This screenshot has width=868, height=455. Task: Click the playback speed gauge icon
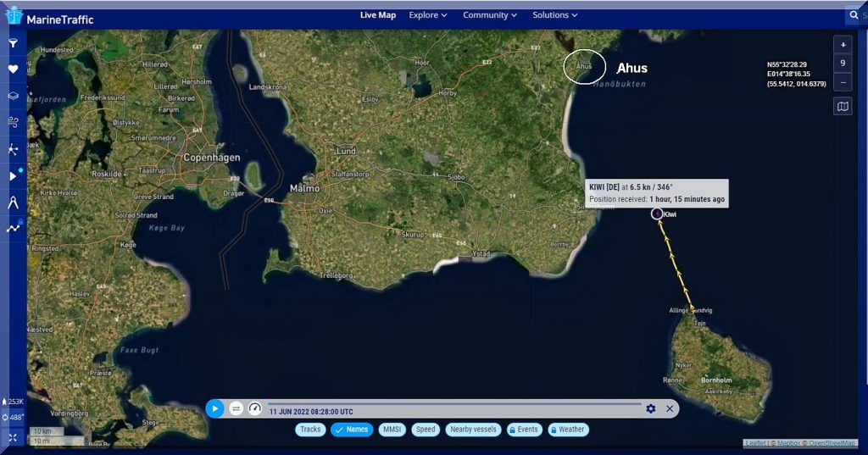click(255, 408)
